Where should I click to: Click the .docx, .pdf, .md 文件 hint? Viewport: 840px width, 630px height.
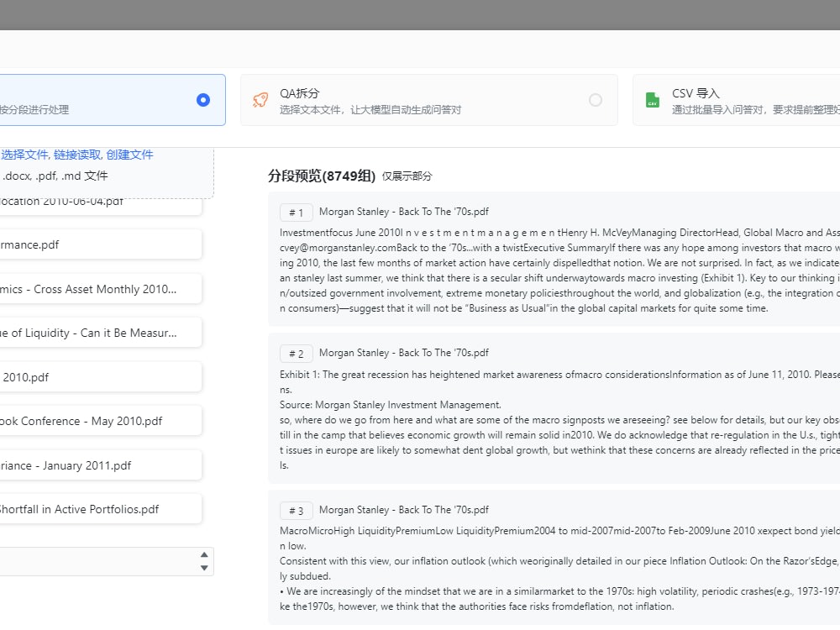[55, 176]
